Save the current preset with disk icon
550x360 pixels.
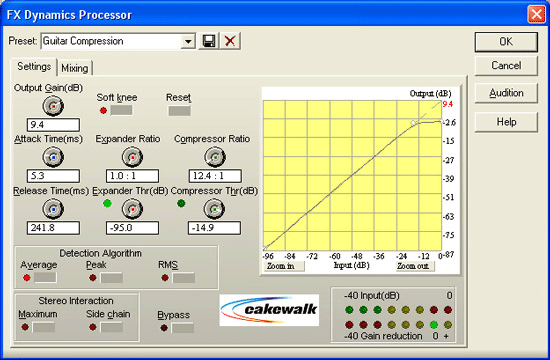[x=209, y=41]
